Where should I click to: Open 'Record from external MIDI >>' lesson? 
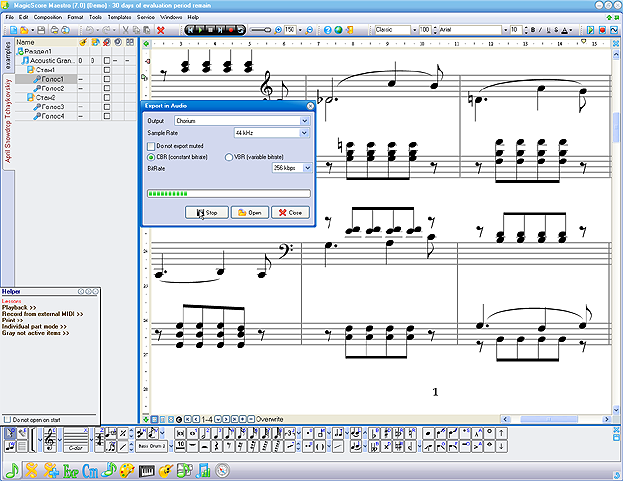43,314
